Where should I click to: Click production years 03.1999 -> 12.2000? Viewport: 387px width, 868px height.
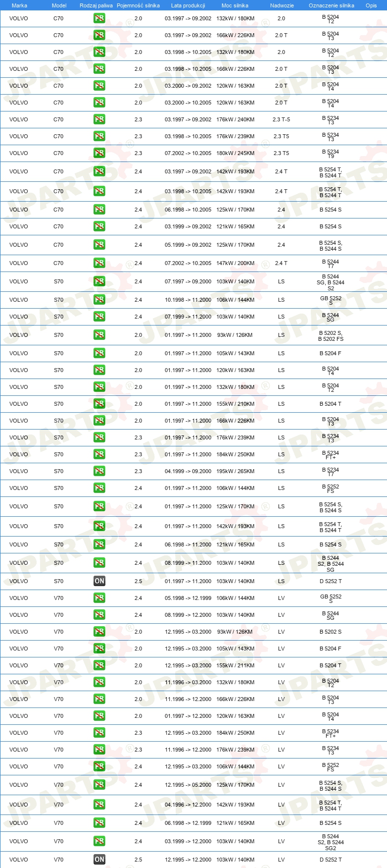click(x=188, y=841)
